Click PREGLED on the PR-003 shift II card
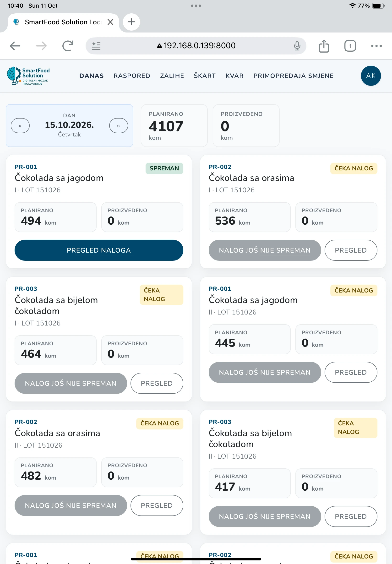This screenshot has height=564, width=392. click(350, 516)
